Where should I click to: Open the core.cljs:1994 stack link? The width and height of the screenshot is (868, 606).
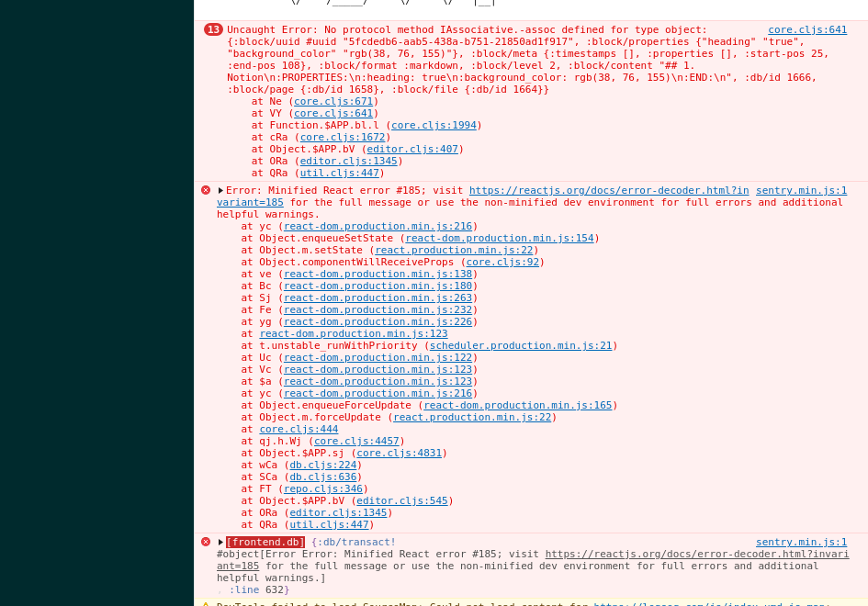[434, 125]
